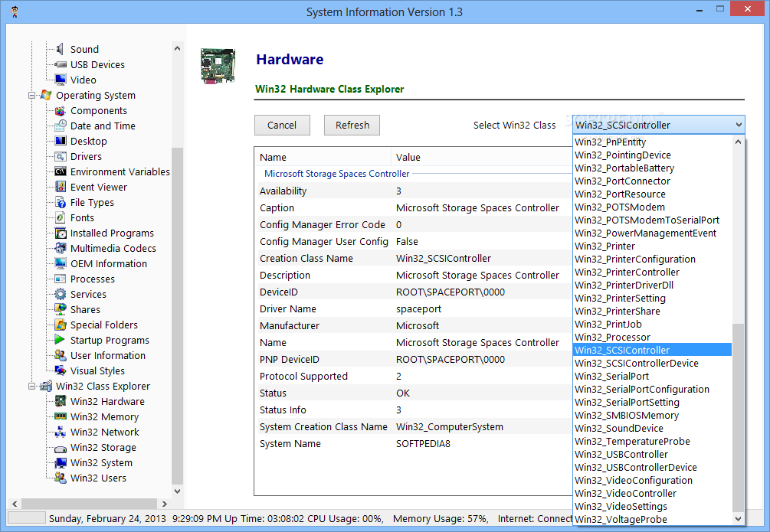The image size is (770, 532).
Task: Select the Driver Name row value spaceport
Action: point(419,308)
